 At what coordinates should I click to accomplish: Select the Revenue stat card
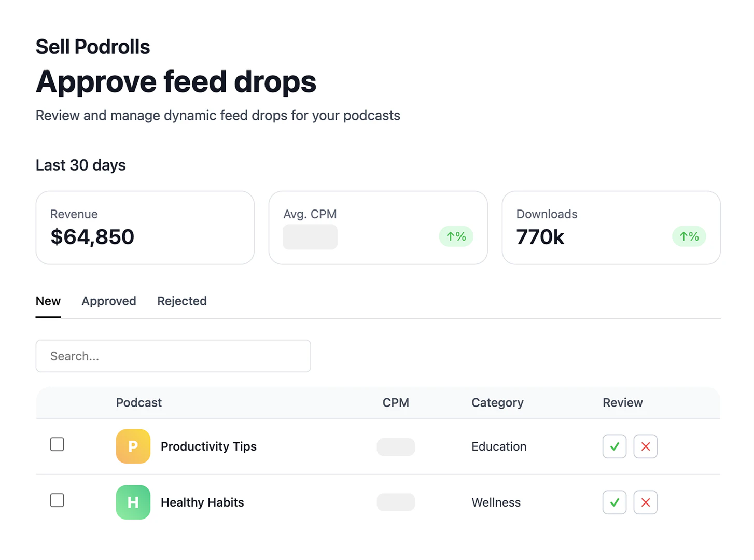(145, 228)
